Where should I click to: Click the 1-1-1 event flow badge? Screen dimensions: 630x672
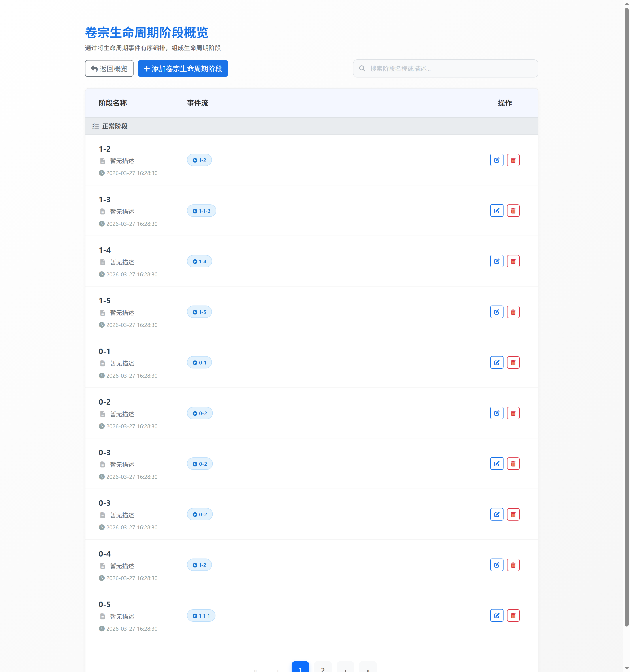[201, 616]
